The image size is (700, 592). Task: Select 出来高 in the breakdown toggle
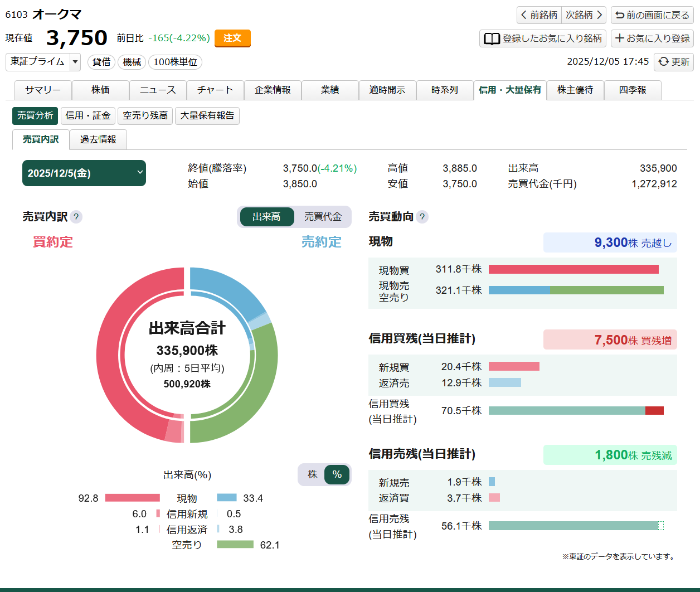tap(266, 217)
